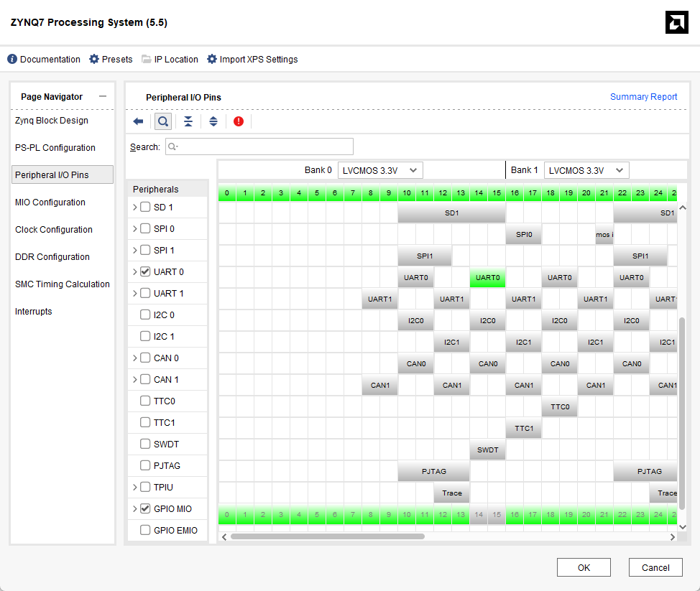Screen dimensions: 700x591
Task: Open DDR Configuration page
Action: (x=52, y=256)
